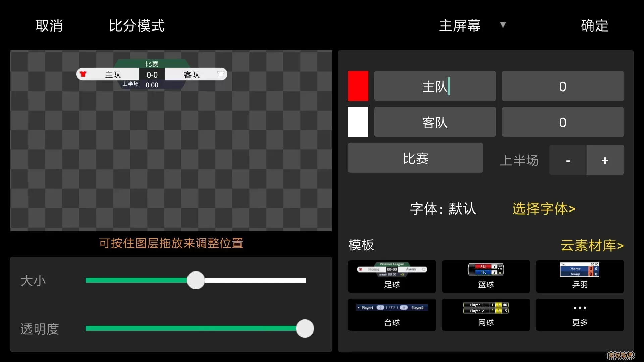Image resolution: width=644 pixels, height=362 pixels.
Task: Choose the 足球 football template
Action: [392, 277]
